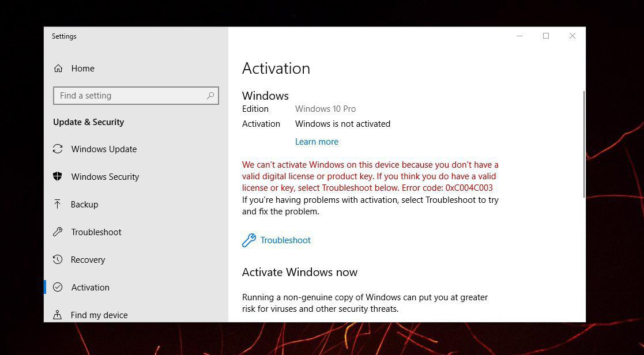Viewport: 644px width, 355px height.
Task: Click the Activation checkmark circle icon
Action: (58, 287)
